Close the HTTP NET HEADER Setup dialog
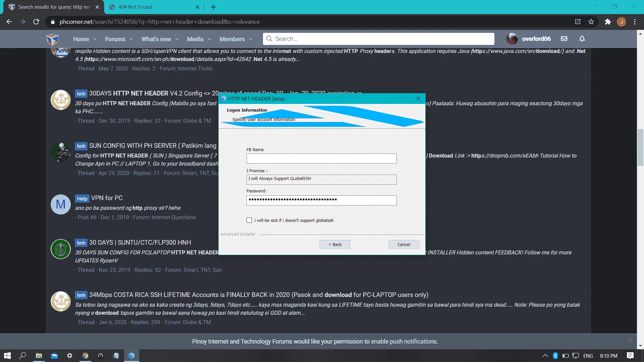Screen dimensions: 644x362 (418, 99)
